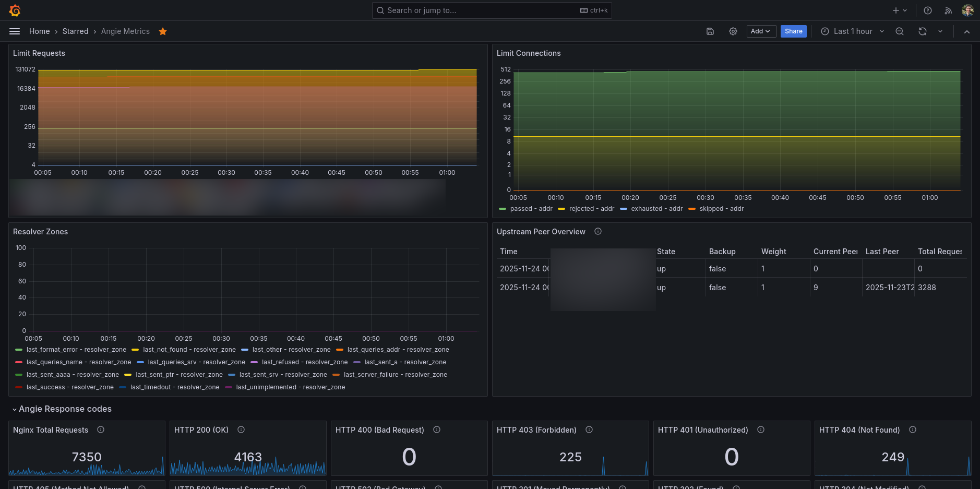
Task: Open the auto-refresh interval dropdown
Action: [940, 31]
